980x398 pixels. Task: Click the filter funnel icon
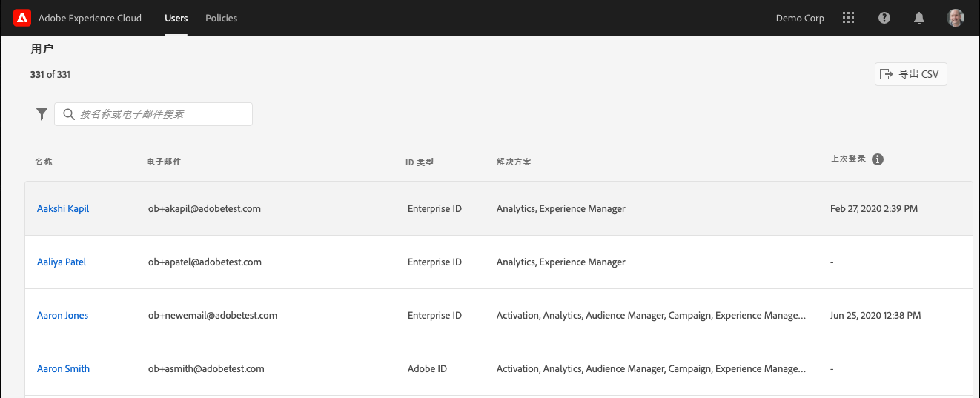[42, 114]
